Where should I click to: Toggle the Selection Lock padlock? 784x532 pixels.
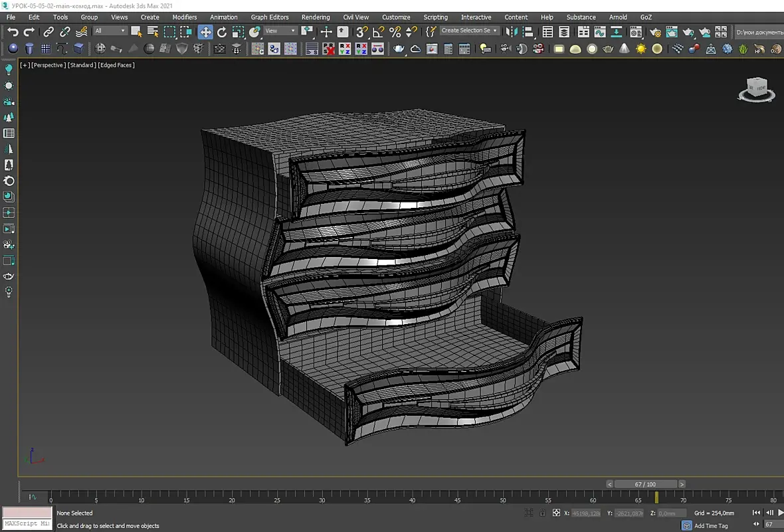click(543, 513)
